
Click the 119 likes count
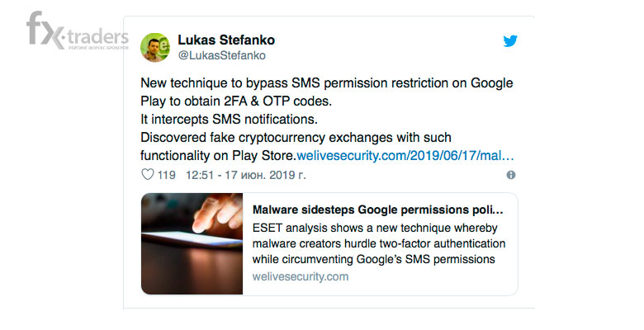166,175
